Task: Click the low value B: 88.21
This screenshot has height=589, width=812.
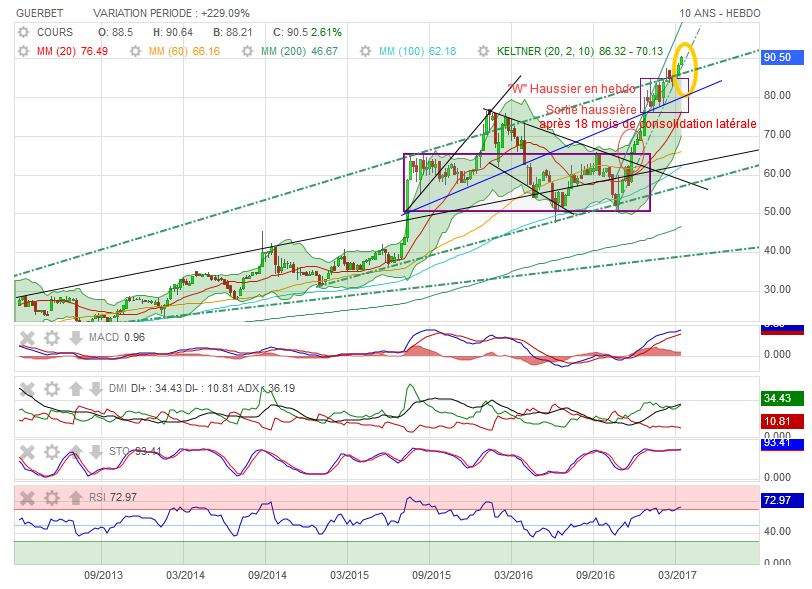Action: 233,33
